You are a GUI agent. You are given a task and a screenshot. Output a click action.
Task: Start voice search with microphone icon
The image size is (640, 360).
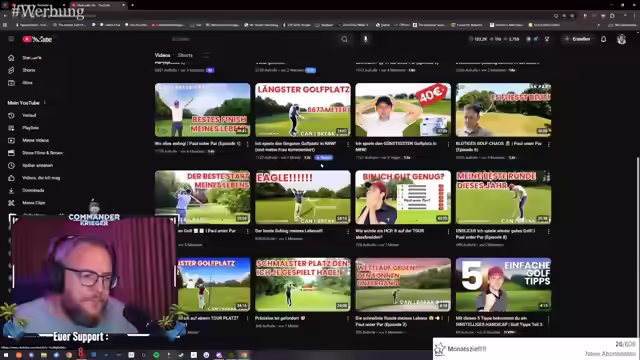(366, 39)
